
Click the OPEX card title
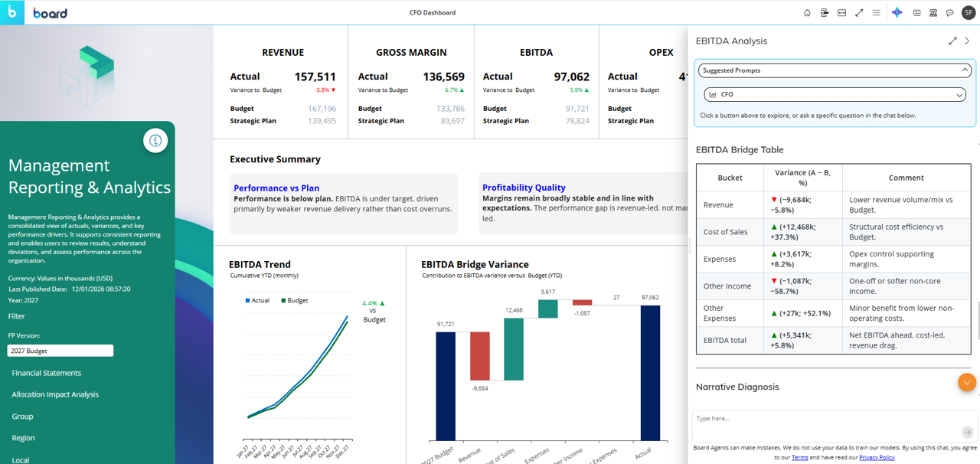tap(661, 53)
